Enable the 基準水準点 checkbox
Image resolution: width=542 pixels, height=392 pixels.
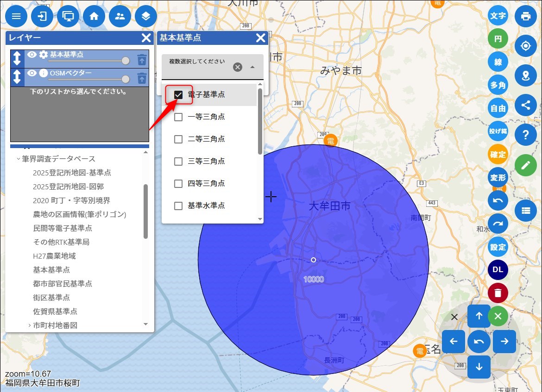click(178, 206)
